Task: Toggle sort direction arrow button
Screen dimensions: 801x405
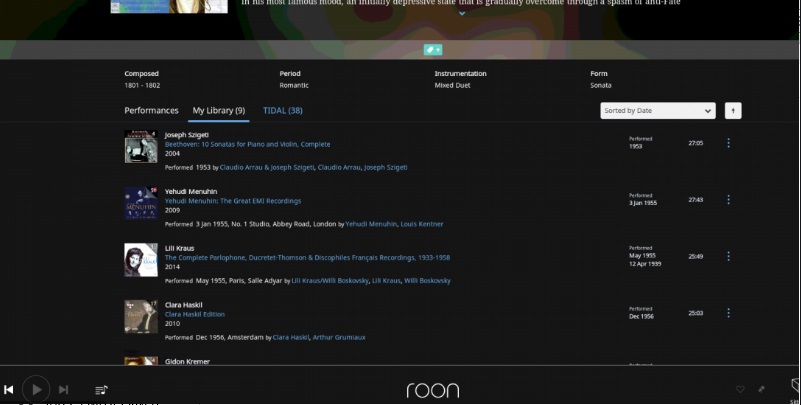Action: (x=733, y=111)
